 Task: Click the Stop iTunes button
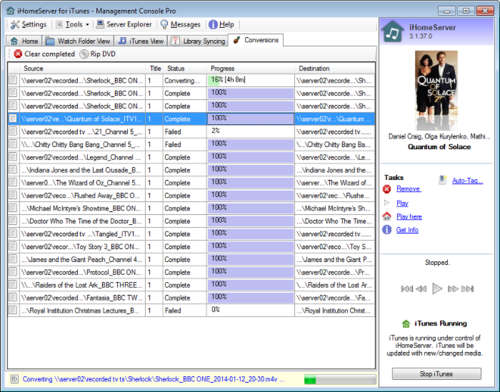pos(436,374)
